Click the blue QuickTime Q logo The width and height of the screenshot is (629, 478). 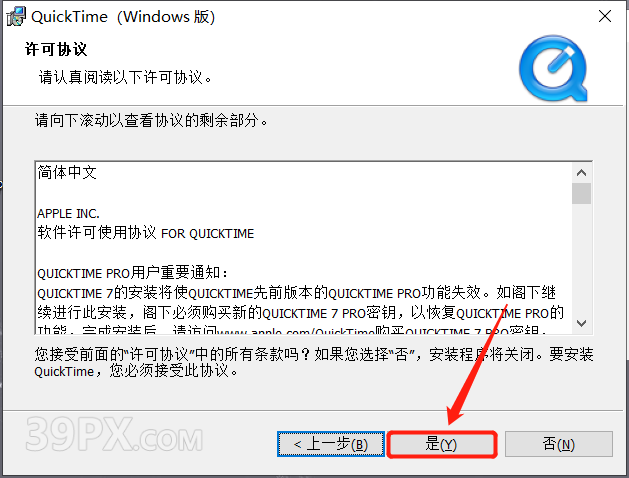pyautogui.click(x=553, y=68)
